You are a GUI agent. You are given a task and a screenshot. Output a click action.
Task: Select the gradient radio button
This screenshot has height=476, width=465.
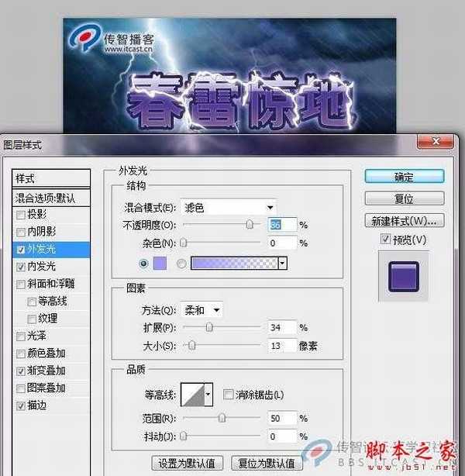click(182, 263)
